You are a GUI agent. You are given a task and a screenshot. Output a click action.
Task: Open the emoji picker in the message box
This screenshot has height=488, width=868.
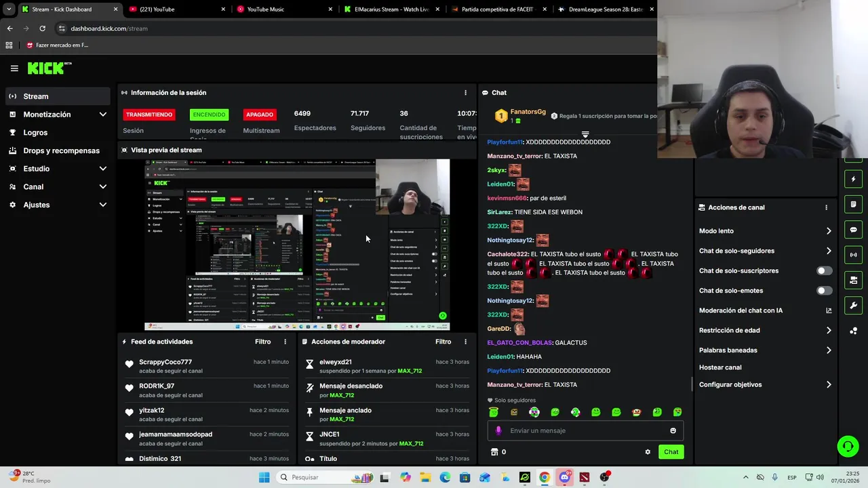point(673,430)
